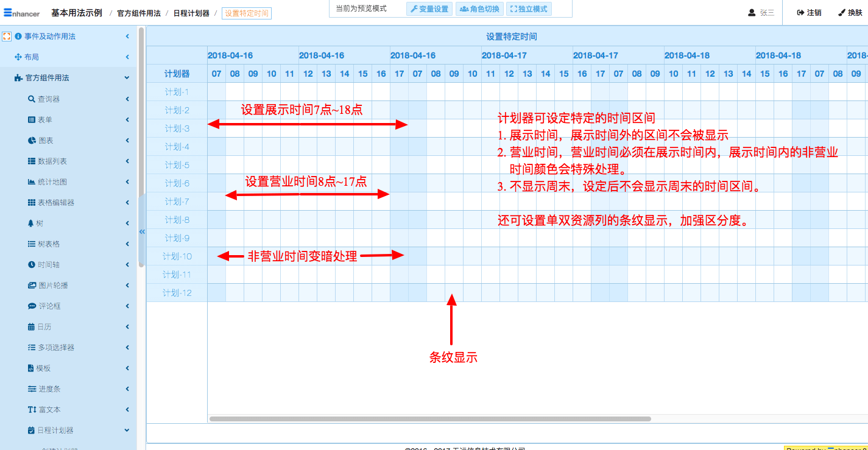Click the clock icon next to 时间轴
The width and height of the screenshot is (868, 450).
[x=32, y=265]
